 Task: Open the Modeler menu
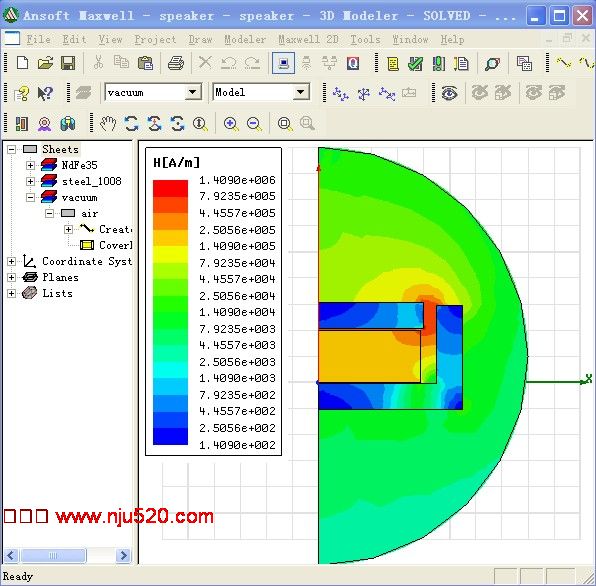point(245,40)
